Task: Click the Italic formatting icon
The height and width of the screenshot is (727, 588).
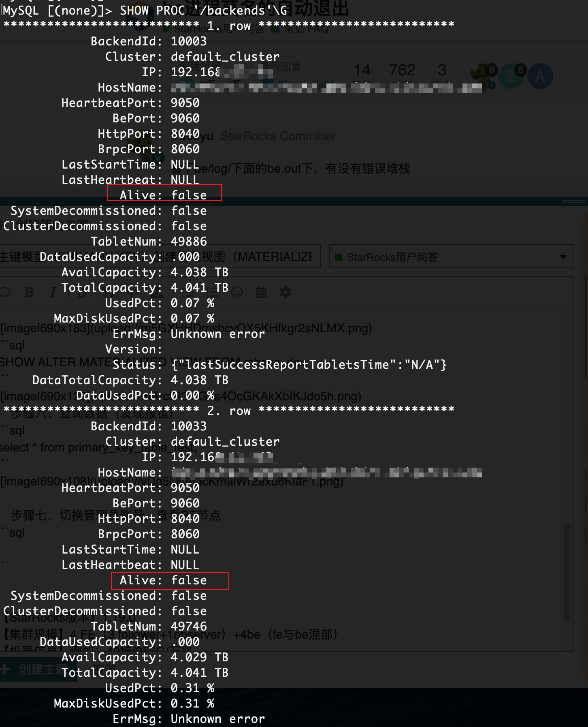Action: (x=53, y=292)
